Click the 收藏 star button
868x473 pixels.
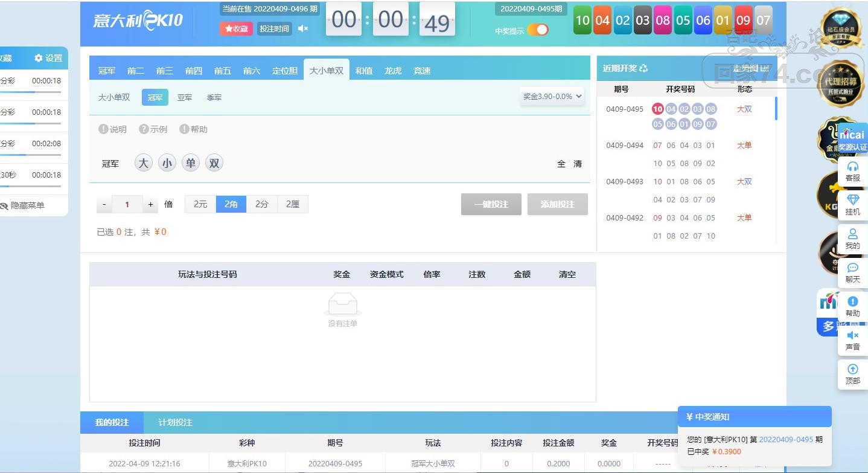tap(236, 28)
